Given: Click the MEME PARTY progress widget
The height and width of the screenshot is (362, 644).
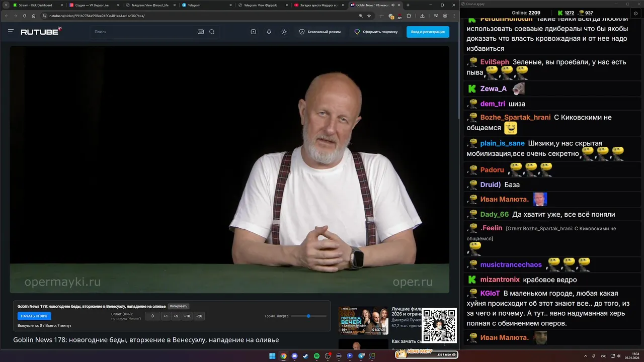Looking at the screenshot, I should coord(427,354).
